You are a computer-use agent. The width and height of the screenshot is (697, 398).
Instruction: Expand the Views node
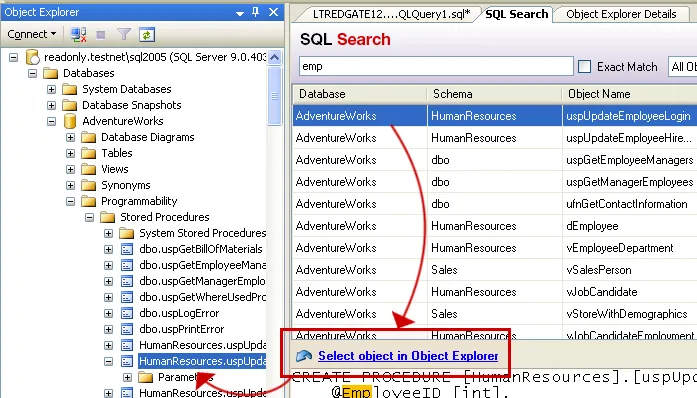(x=70, y=169)
